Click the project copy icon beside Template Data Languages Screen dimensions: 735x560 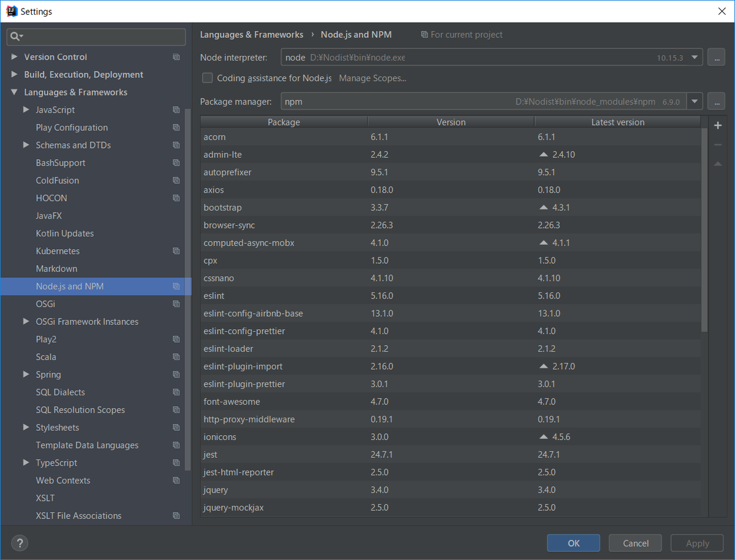pos(176,445)
